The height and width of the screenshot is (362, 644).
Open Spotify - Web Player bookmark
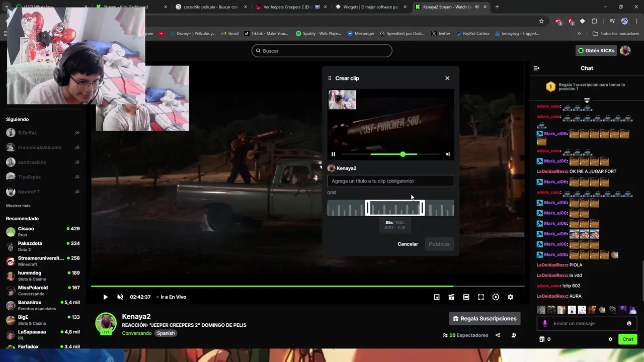pyautogui.click(x=318, y=34)
